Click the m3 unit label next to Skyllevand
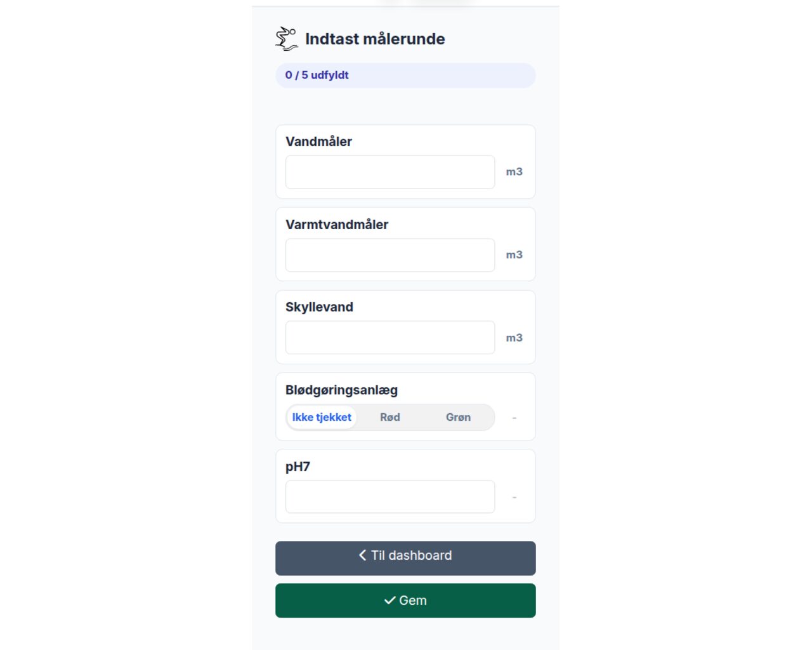 point(514,338)
